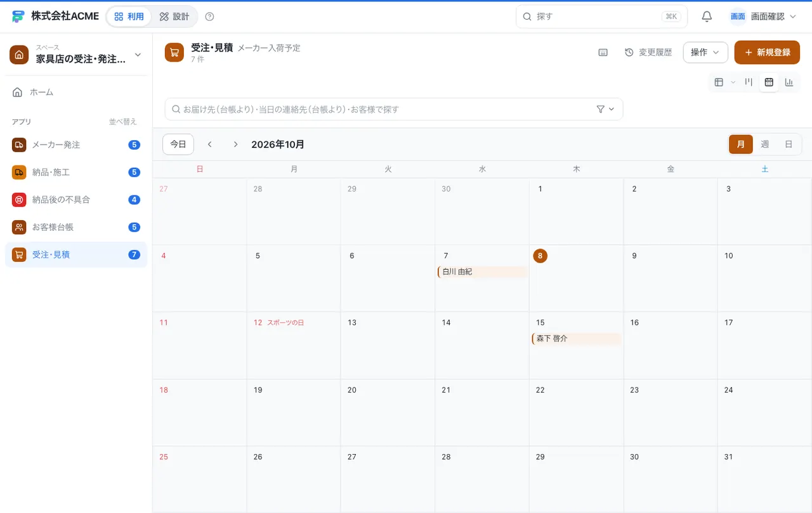
Task: Go to next month arrow
Action: pos(235,145)
